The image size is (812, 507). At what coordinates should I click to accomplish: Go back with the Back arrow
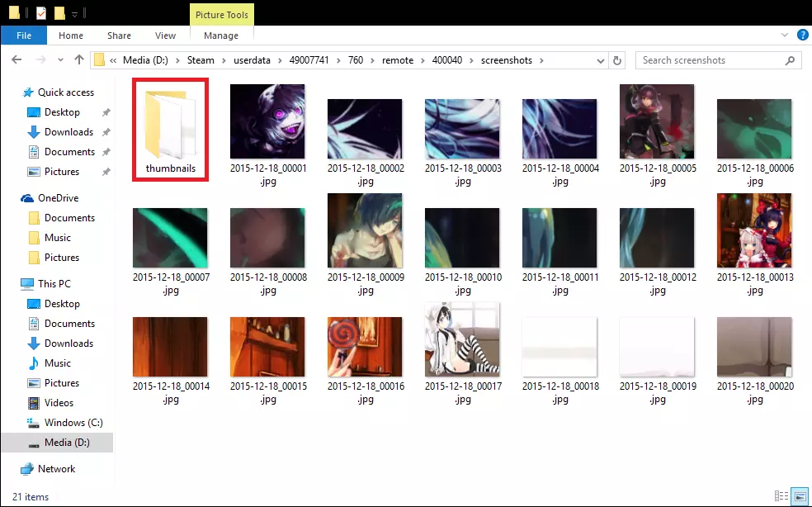(x=17, y=60)
